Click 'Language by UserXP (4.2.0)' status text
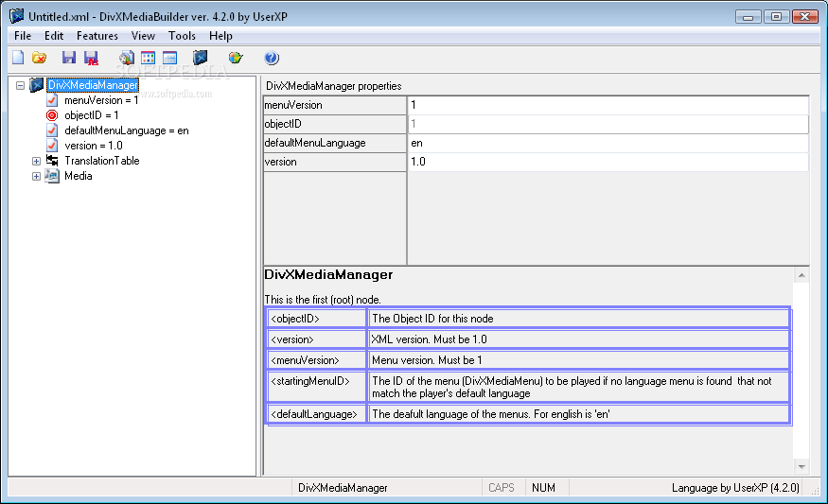 pyautogui.click(x=735, y=488)
